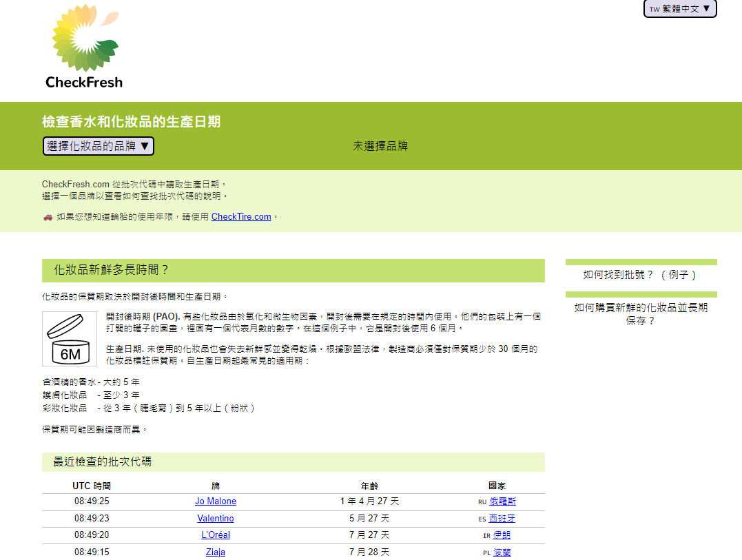Click the 最近檢查的批次代碼 section header

[x=101, y=462]
